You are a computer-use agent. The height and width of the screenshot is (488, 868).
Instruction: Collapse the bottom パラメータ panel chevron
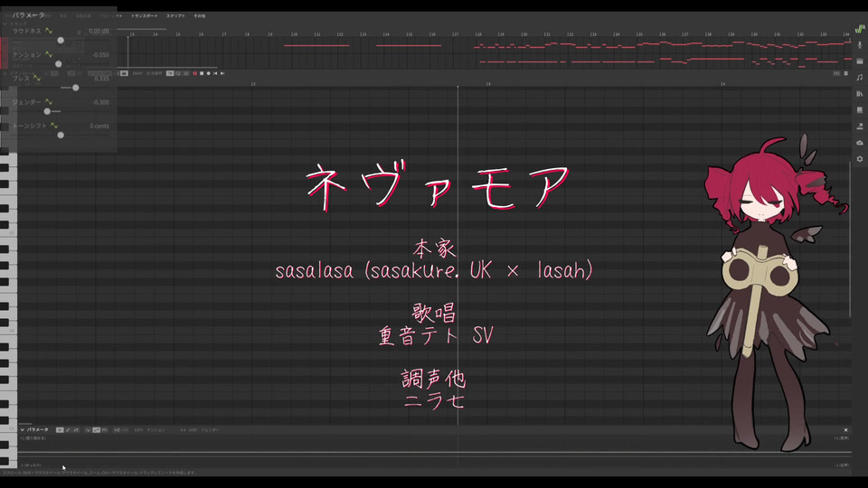point(22,430)
